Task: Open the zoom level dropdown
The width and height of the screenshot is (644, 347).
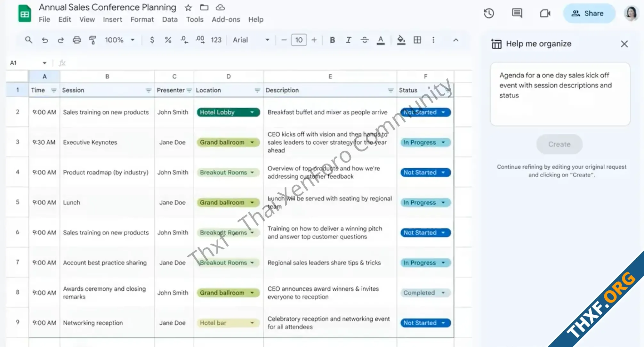Action: (x=120, y=40)
